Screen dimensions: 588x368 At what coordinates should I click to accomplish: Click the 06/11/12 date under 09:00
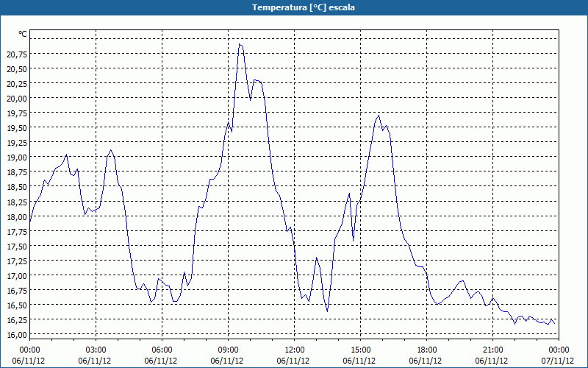pyautogui.click(x=227, y=361)
